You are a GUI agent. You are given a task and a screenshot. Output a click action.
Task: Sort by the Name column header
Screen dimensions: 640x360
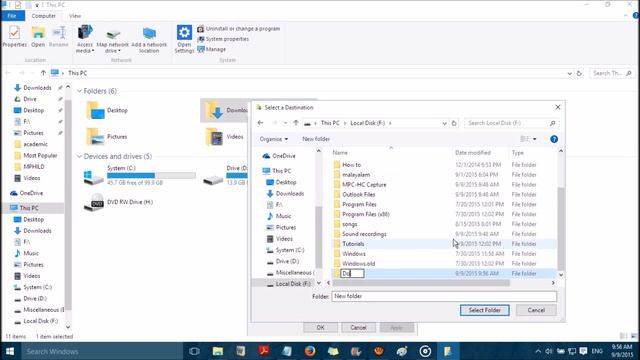340,153
